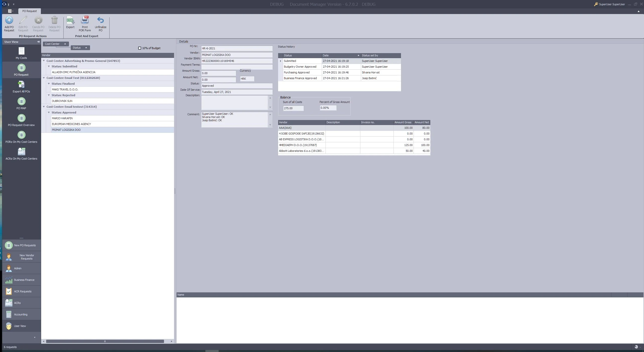Select the EUROPEAN MEDICINES AGENCY request row
The height and width of the screenshot is (352, 644).
click(x=112, y=124)
